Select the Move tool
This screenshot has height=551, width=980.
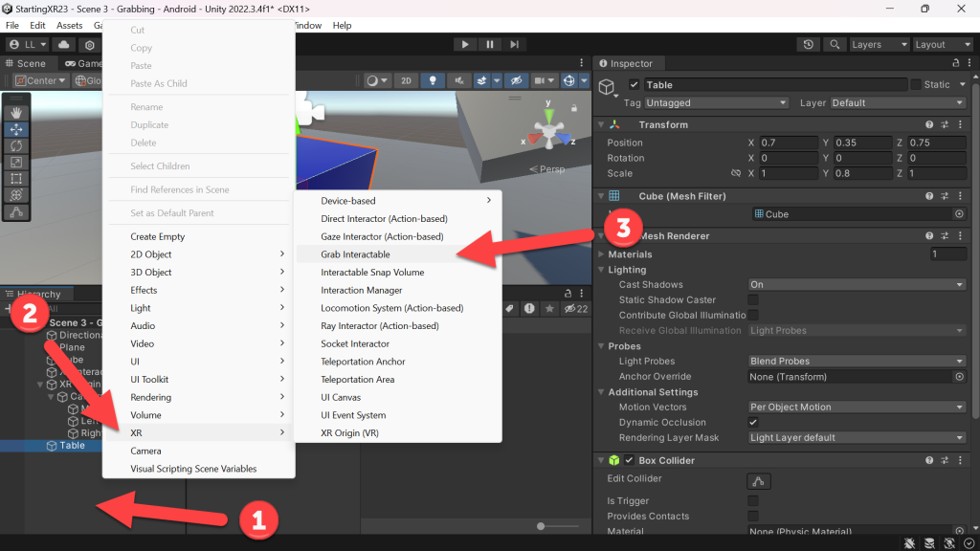pos(16,129)
